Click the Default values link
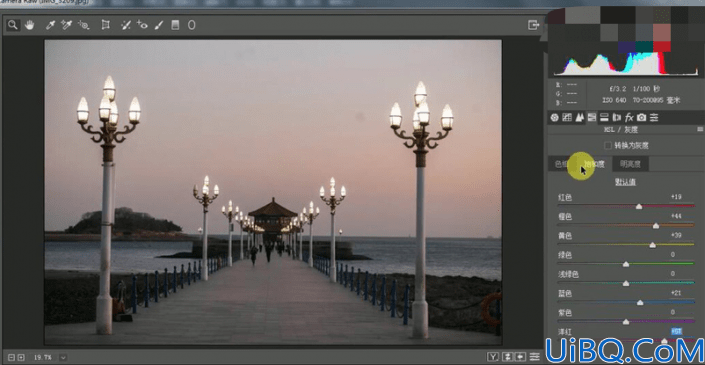Screen dimensions: 705x365 click(x=625, y=182)
